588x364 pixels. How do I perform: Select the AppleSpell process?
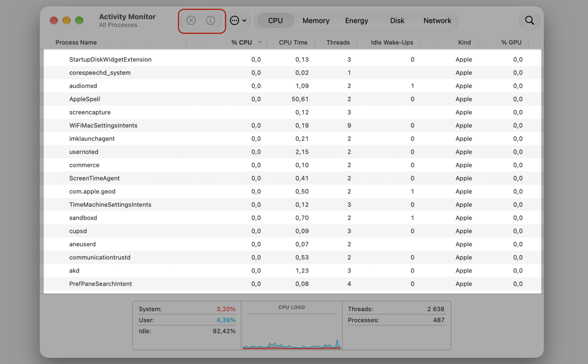pyautogui.click(x=292, y=99)
